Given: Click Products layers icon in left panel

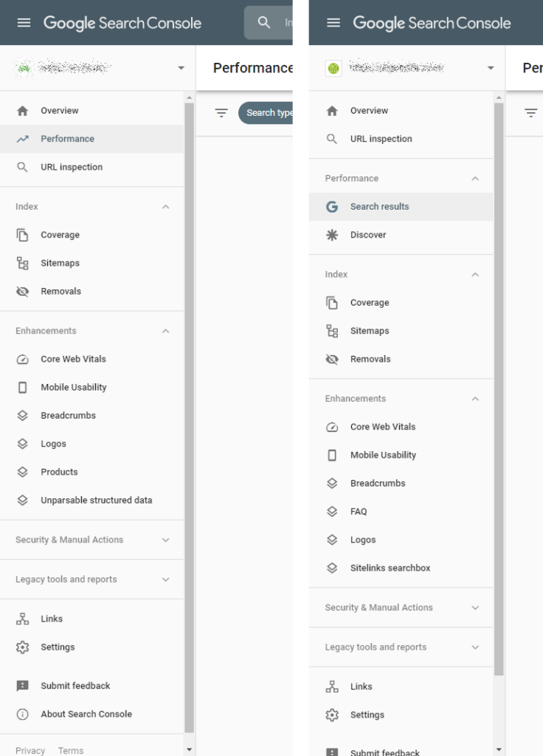Looking at the screenshot, I should (23, 472).
